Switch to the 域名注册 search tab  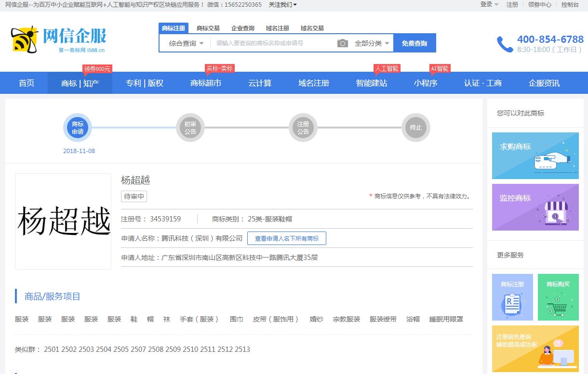coord(278,28)
